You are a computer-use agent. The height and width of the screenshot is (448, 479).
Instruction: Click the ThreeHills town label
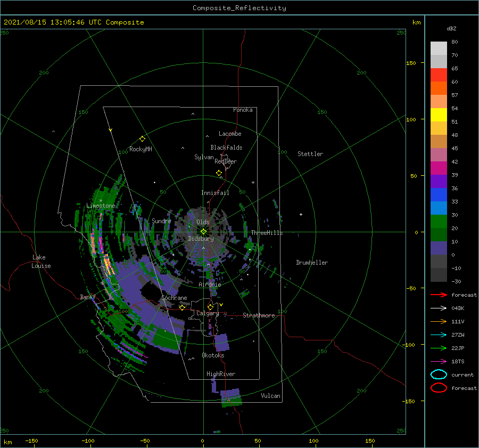click(267, 233)
